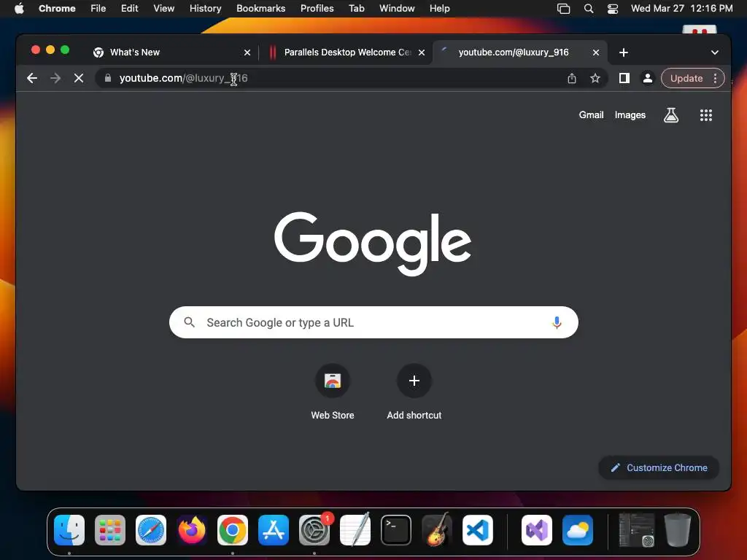
Task: Open the Gmail link
Action: (591, 114)
